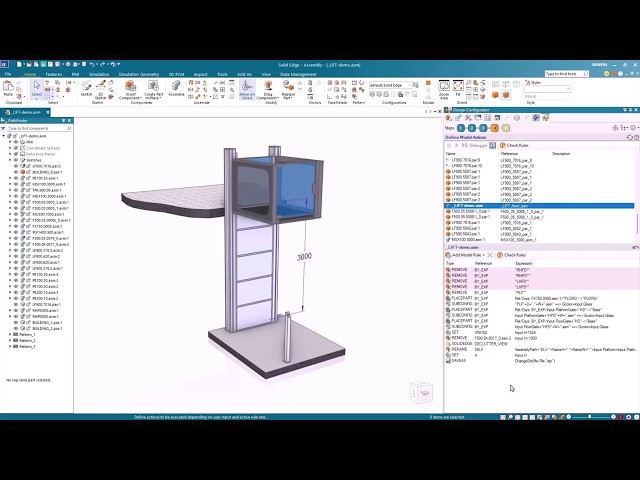Switch to the Features tab
640x480 pixels.
53,74
